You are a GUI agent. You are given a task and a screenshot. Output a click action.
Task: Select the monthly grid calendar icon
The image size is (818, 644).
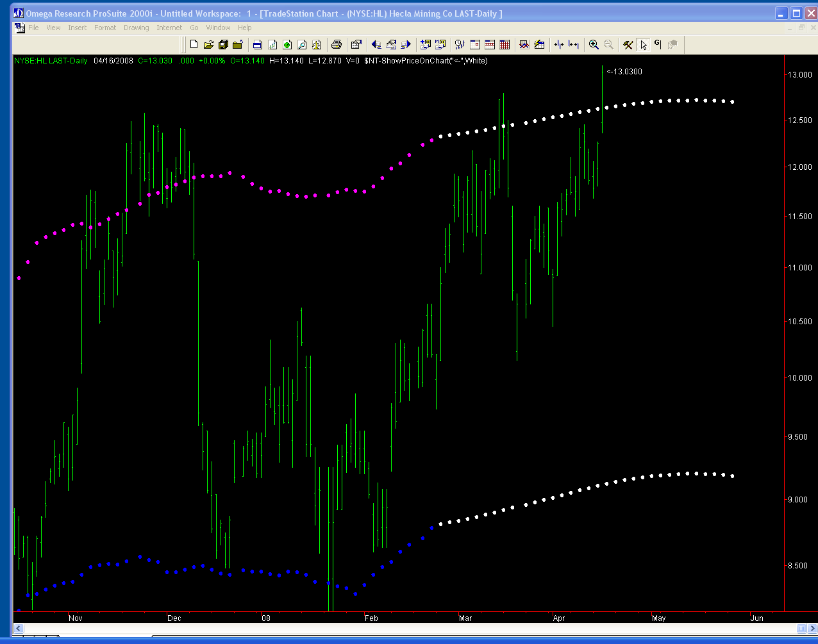click(x=505, y=44)
